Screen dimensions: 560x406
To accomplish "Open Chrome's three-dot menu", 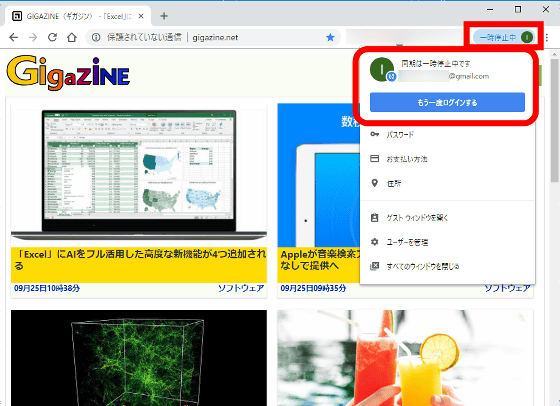I will [x=547, y=37].
